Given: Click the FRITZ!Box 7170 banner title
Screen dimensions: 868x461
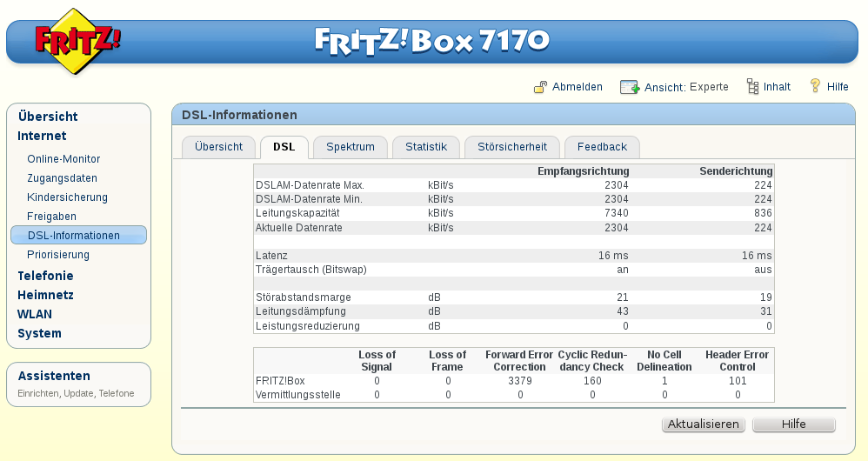Looking at the screenshot, I should pos(432,42).
